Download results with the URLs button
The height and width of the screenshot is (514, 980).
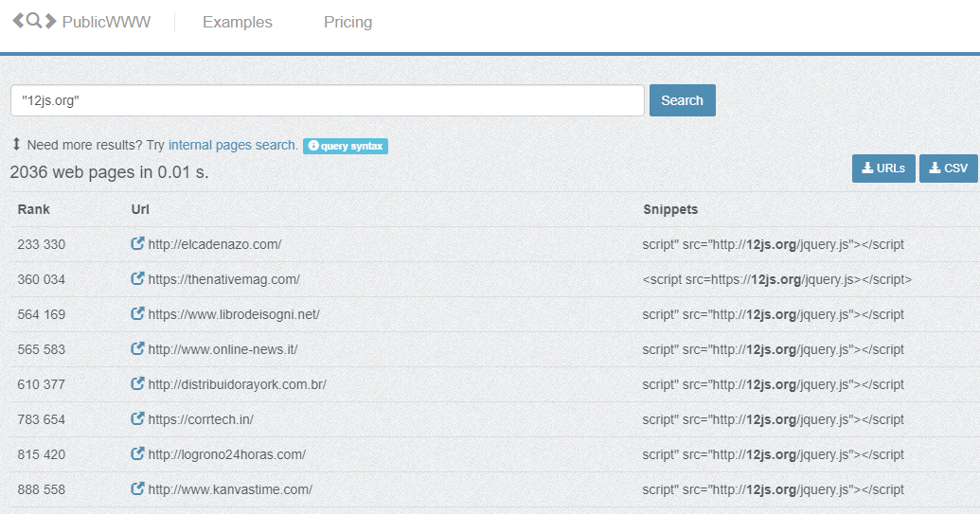click(883, 168)
